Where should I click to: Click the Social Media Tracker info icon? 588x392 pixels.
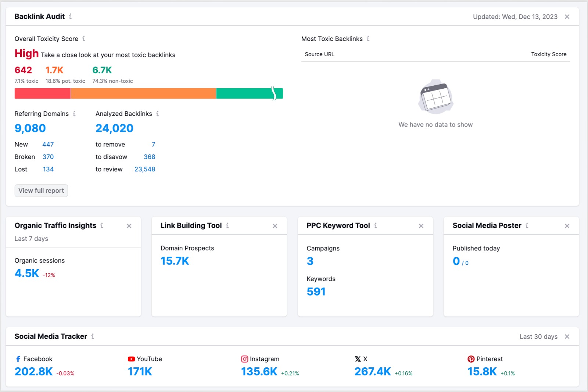coord(92,336)
